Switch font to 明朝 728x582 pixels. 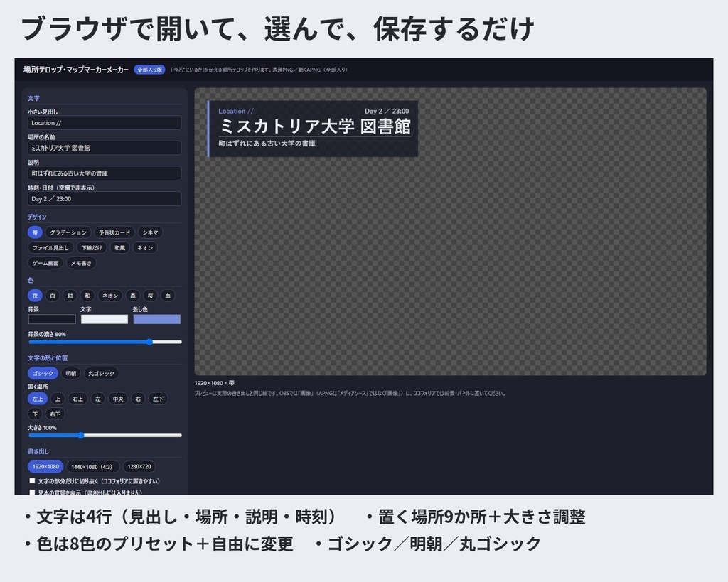[x=70, y=374]
